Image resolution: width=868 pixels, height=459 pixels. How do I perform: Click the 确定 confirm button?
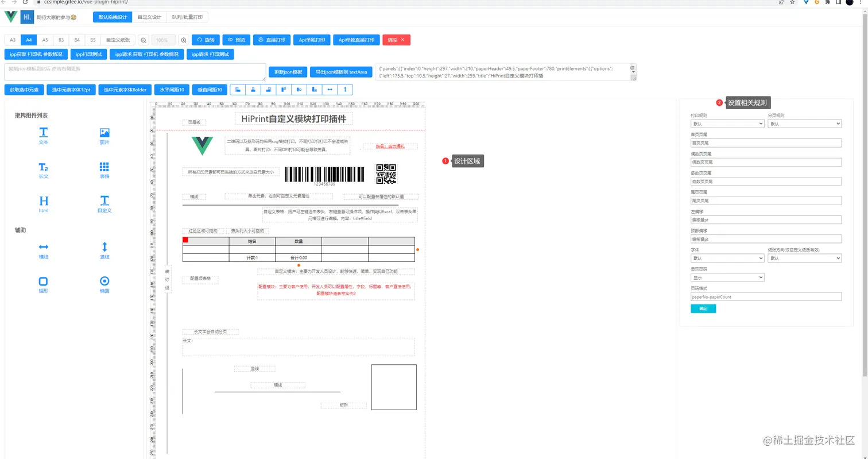703,308
